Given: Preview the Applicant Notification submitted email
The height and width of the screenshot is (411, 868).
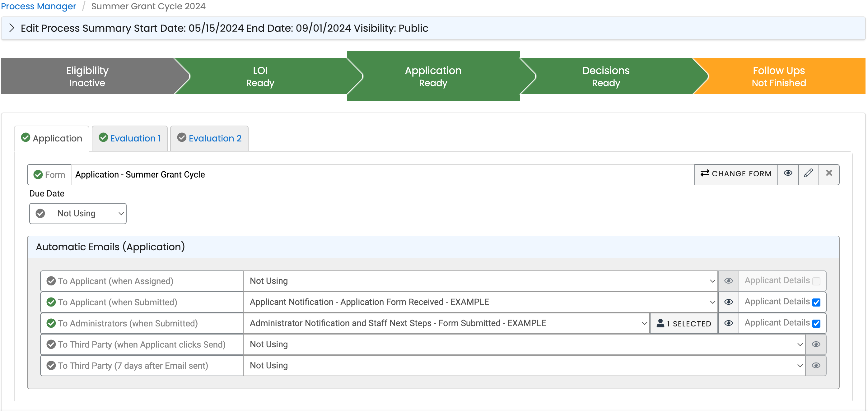Looking at the screenshot, I should [x=728, y=302].
